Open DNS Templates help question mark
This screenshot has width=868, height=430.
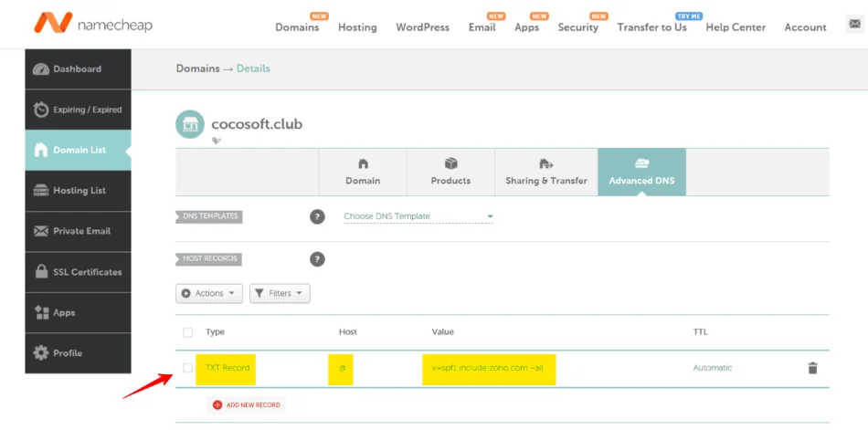click(x=317, y=217)
